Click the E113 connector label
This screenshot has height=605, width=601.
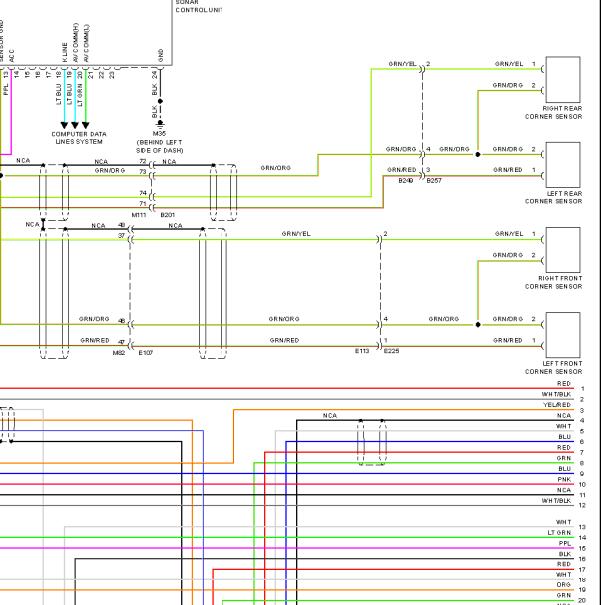tap(362, 351)
